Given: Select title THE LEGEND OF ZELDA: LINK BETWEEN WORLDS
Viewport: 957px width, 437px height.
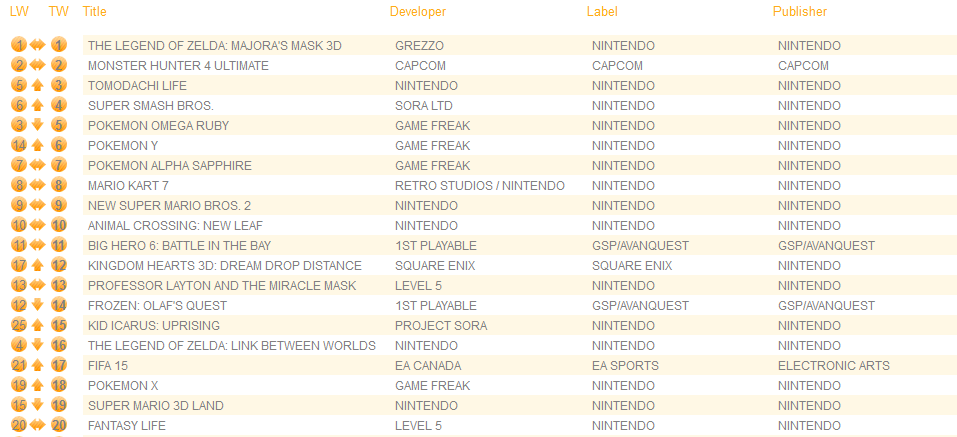Looking at the screenshot, I should point(232,346).
